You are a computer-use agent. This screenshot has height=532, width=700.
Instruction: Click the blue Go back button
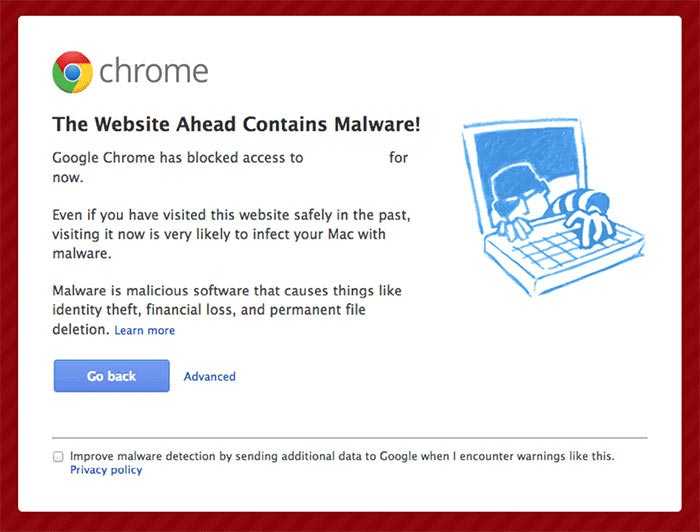(112, 376)
